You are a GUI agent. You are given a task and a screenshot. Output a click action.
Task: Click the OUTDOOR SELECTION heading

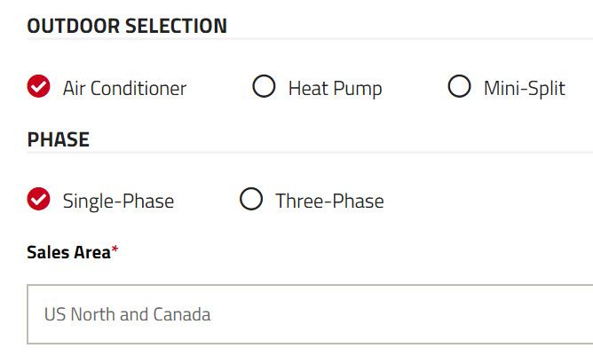127,26
